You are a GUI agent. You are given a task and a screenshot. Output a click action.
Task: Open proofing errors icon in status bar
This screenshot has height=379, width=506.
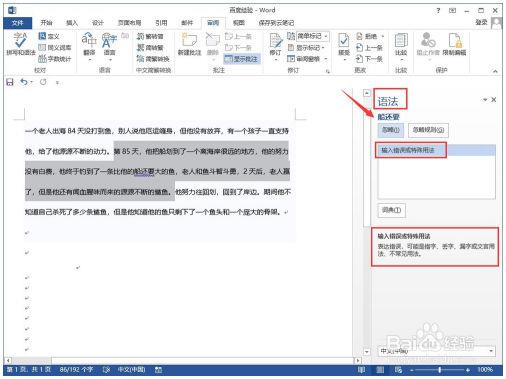[106, 370]
